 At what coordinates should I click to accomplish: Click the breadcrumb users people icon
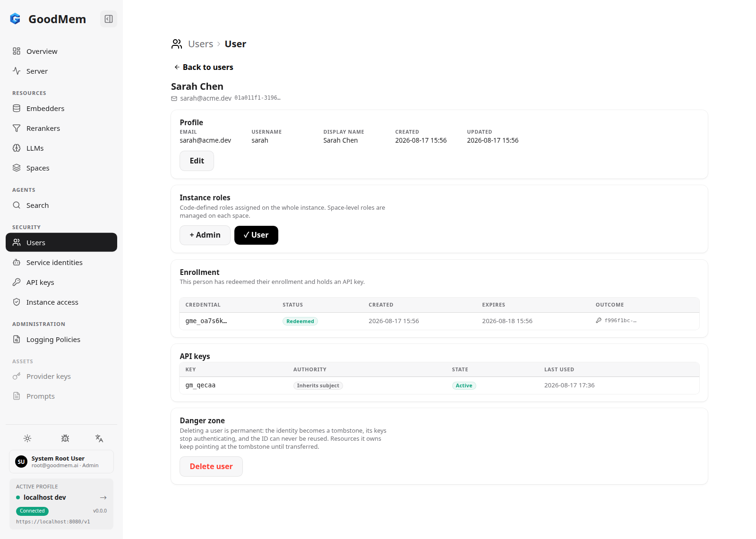(x=177, y=44)
